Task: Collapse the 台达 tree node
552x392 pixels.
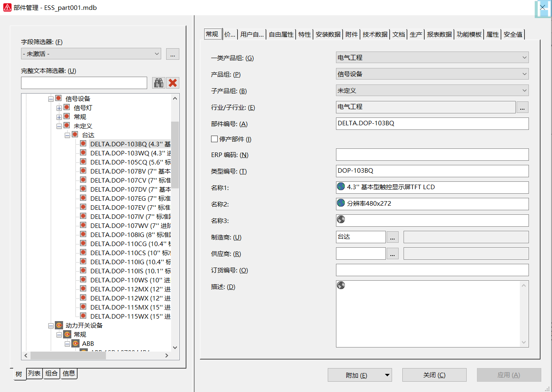Action: [67, 135]
